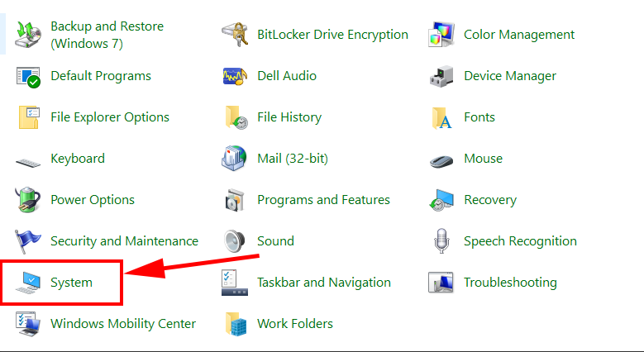Click the Programs and Features icon

(x=235, y=200)
